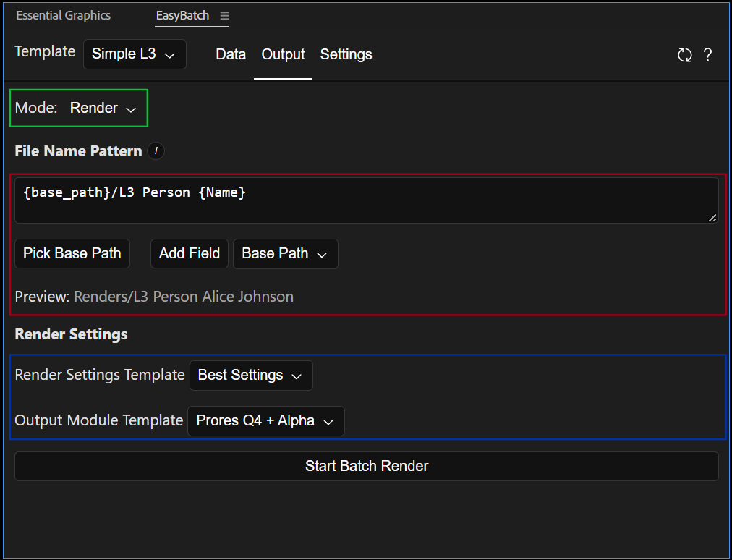Open the Mode dropdown set to Render
732x560 pixels.
click(103, 109)
